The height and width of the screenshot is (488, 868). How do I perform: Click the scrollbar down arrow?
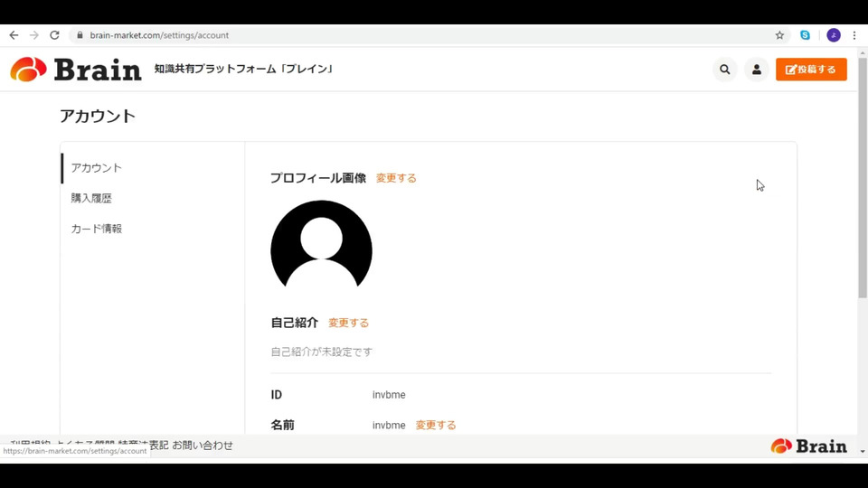863,452
